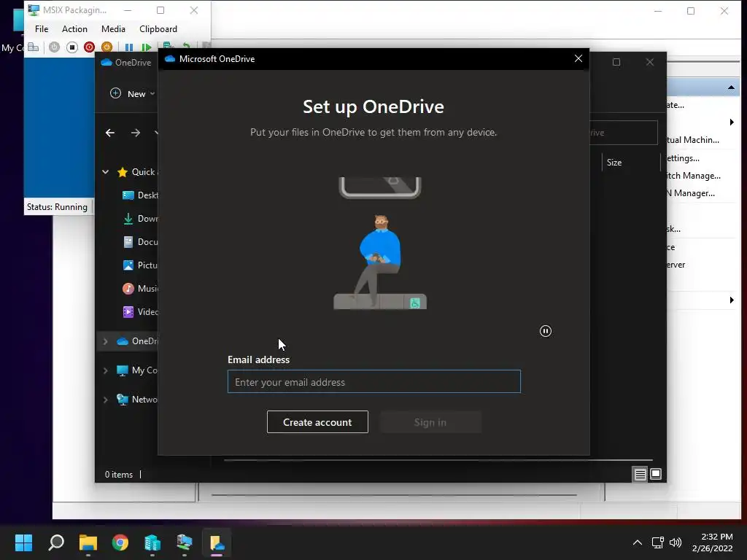Expand the My Computer node in the sidebar

pos(105,370)
